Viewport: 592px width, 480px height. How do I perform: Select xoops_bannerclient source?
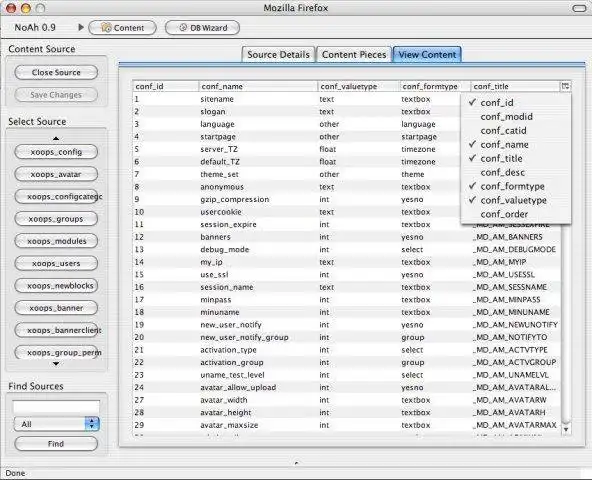(57, 330)
